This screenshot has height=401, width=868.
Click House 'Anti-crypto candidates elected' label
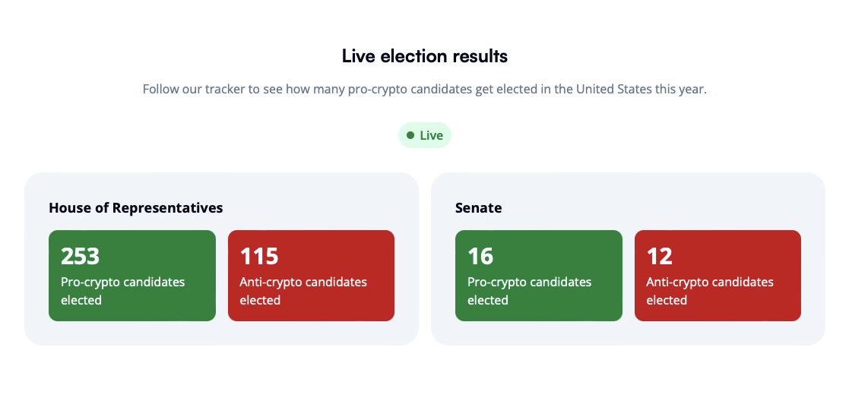(x=303, y=291)
